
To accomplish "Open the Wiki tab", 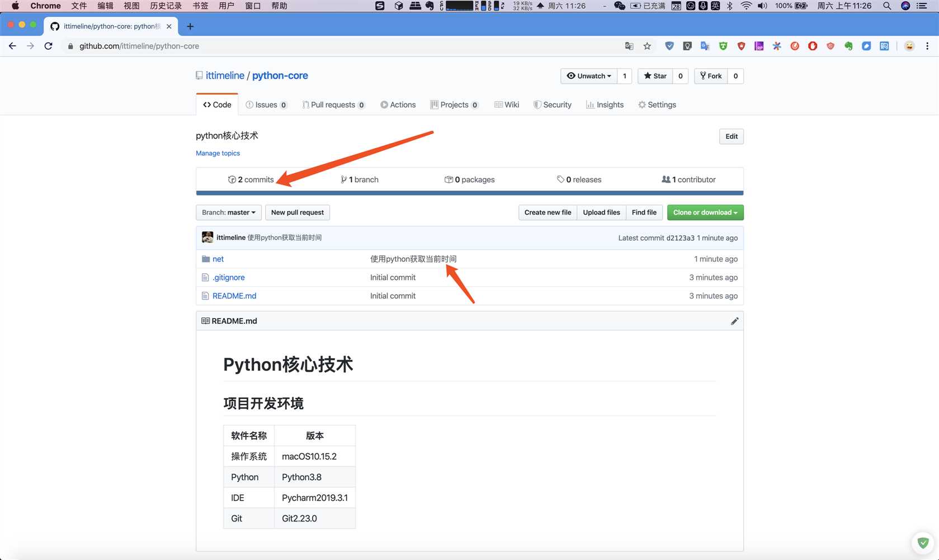I will 507,105.
